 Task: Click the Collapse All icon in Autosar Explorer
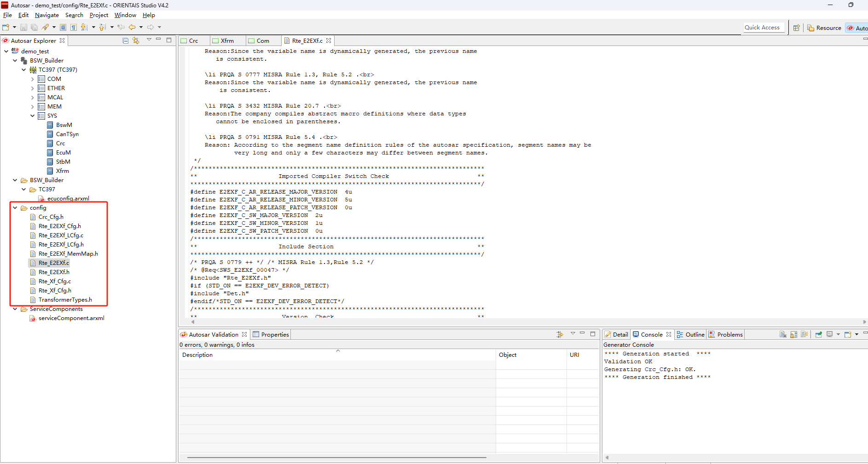125,40
